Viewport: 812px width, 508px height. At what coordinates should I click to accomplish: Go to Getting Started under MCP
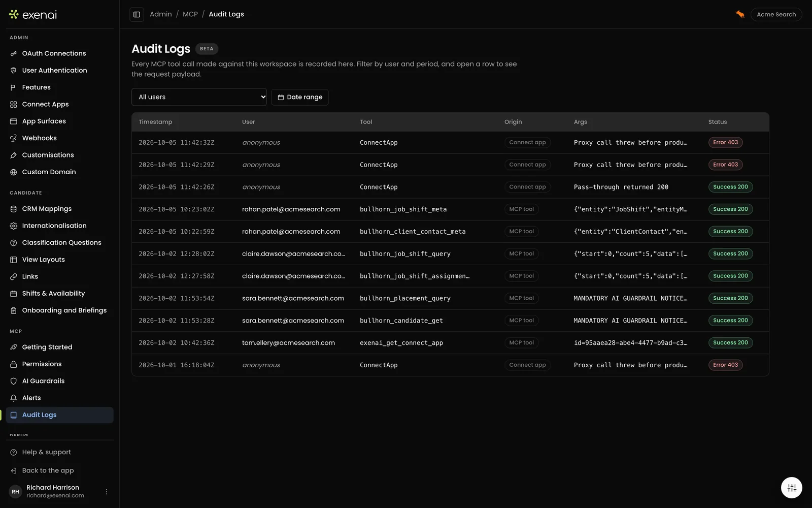coord(60,347)
